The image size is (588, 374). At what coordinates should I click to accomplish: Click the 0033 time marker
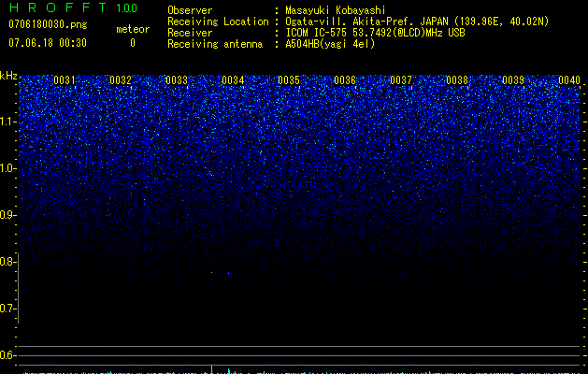pyautogui.click(x=177, y=80)
